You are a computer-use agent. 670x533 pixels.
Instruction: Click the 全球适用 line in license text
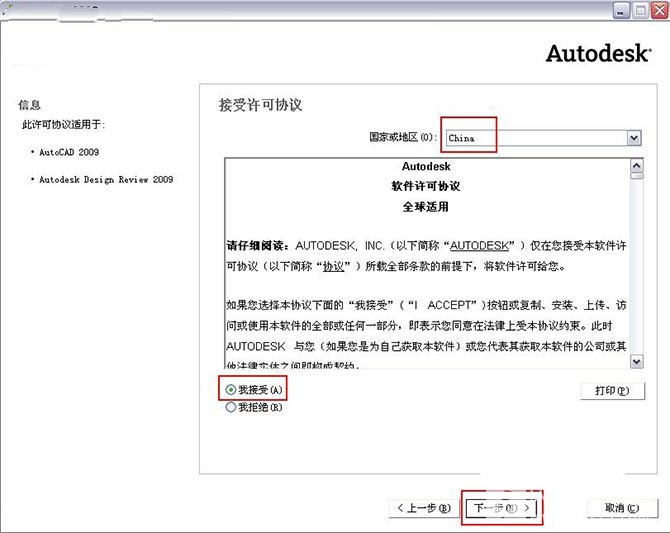pos(426,207)
